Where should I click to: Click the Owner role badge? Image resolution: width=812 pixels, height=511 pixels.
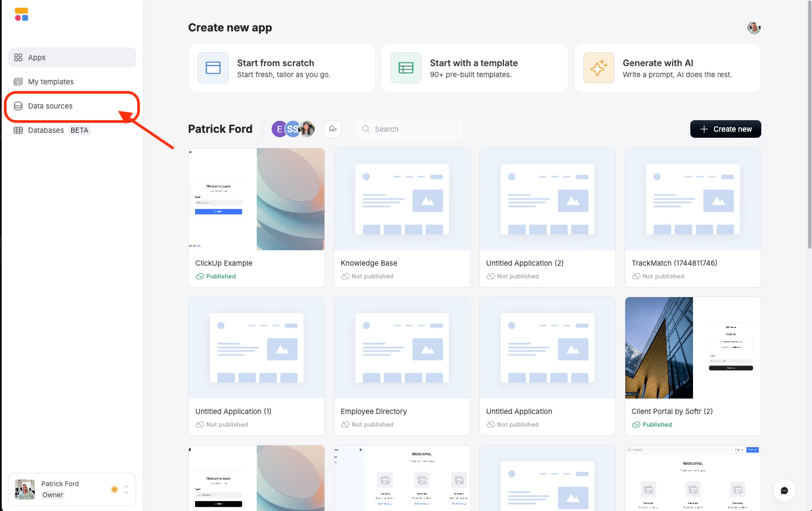(53, 495)
